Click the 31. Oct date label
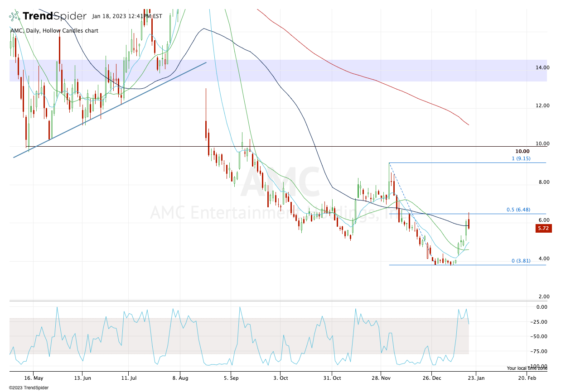561x392 pixels. point(332,378)
